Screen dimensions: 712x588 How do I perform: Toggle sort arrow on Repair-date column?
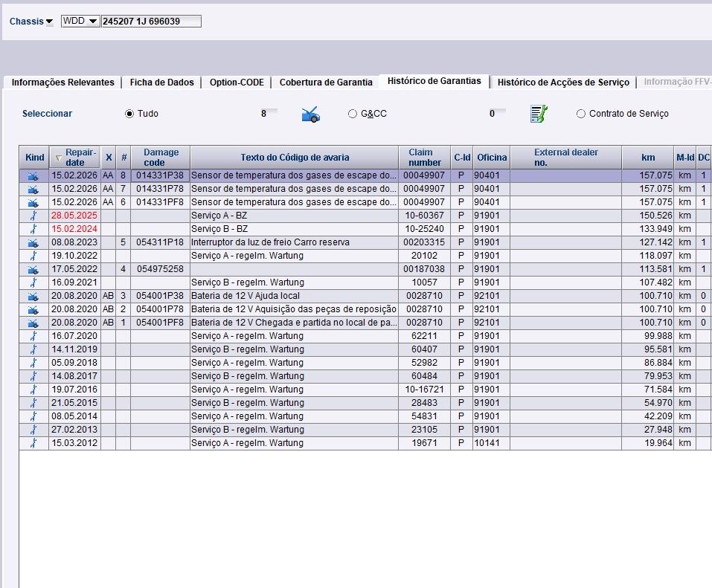click(x=59, y=158)
